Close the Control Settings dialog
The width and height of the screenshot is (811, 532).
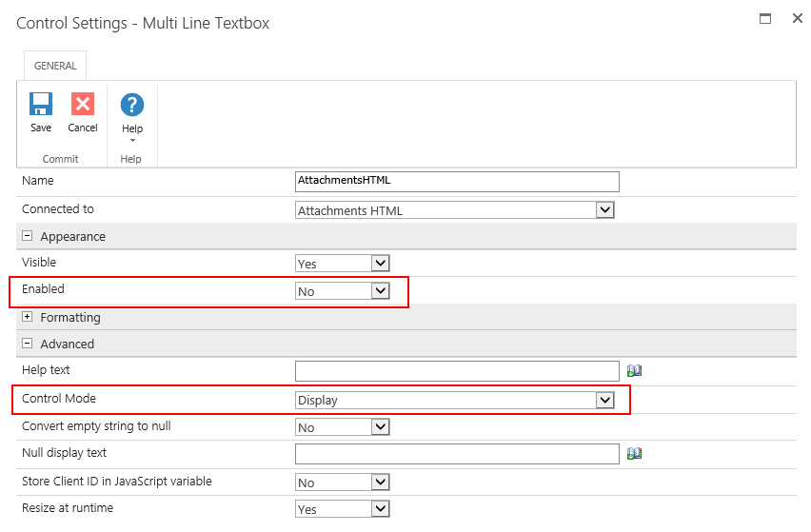797,19
